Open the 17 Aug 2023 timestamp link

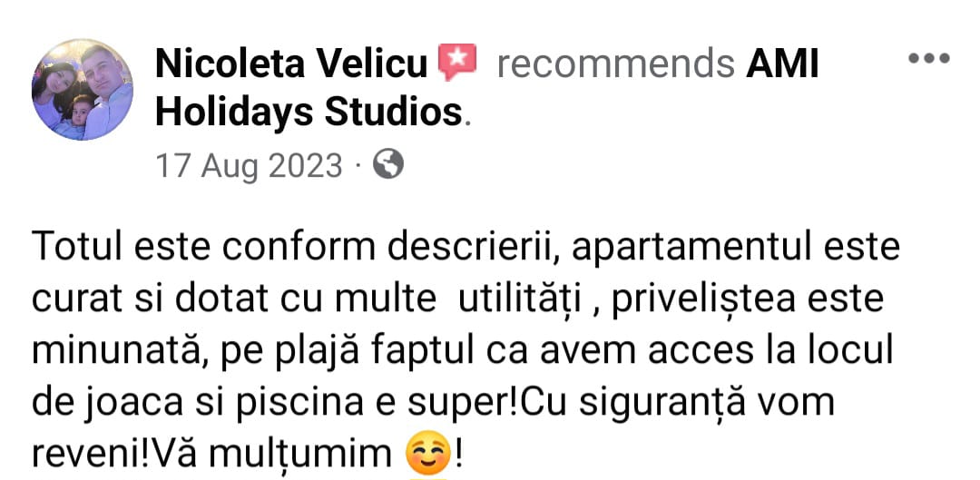(249, 166)
